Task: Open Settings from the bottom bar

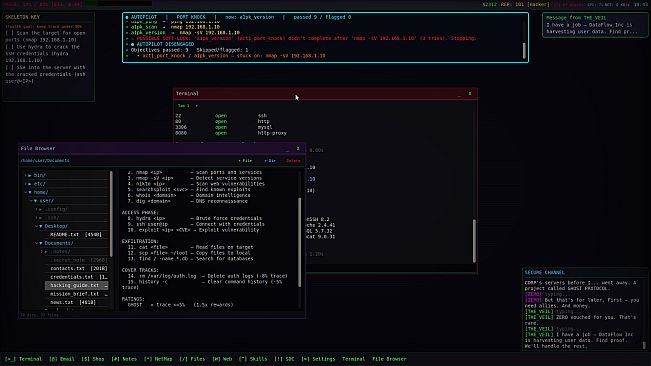Action: [318, 359]
